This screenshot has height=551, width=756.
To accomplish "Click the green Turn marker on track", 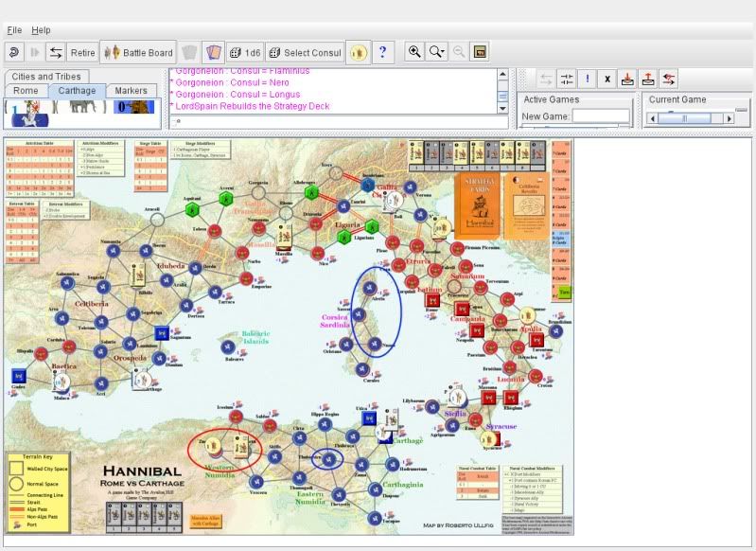I will coord(565,292).
